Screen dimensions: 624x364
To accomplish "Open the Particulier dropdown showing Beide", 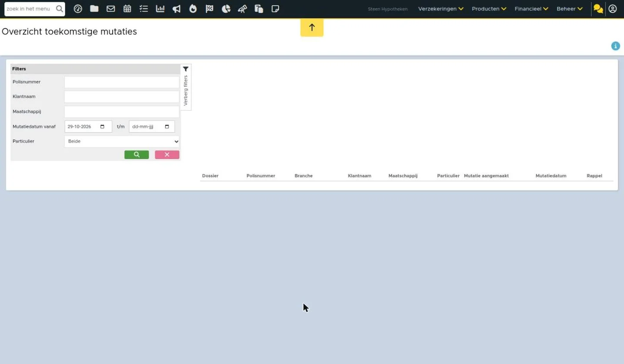I will tap(122, 141).
